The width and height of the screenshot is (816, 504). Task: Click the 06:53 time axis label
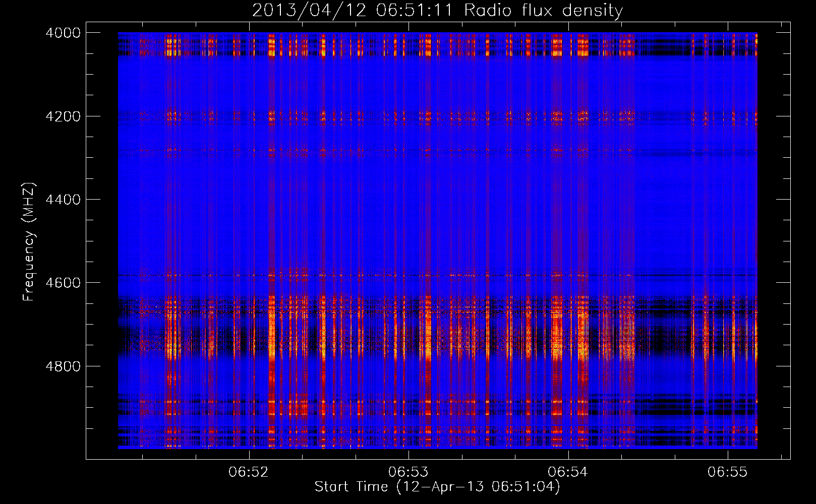pos(409,472)
